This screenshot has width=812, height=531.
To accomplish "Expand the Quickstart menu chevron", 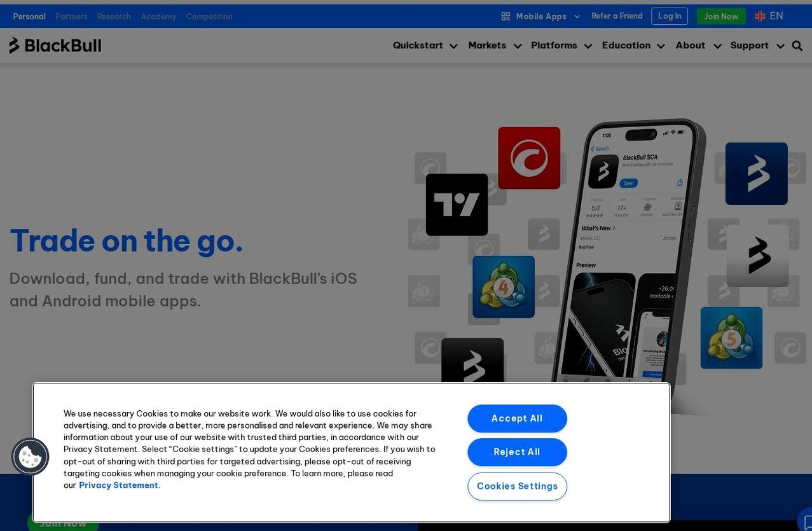I will tap(453, 46).
